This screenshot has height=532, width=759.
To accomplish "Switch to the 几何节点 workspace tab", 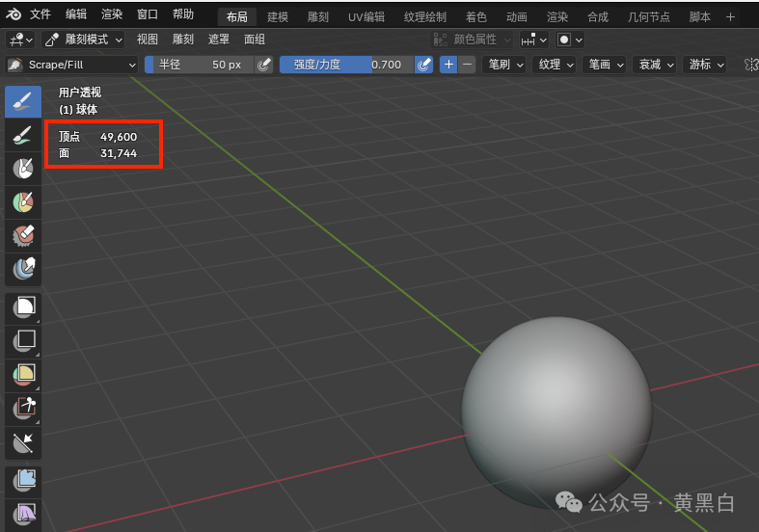I will (x=649, y=17).
